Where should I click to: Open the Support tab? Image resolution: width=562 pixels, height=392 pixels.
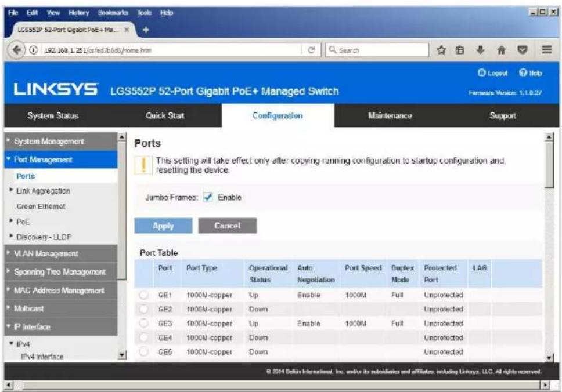[503, 115]
